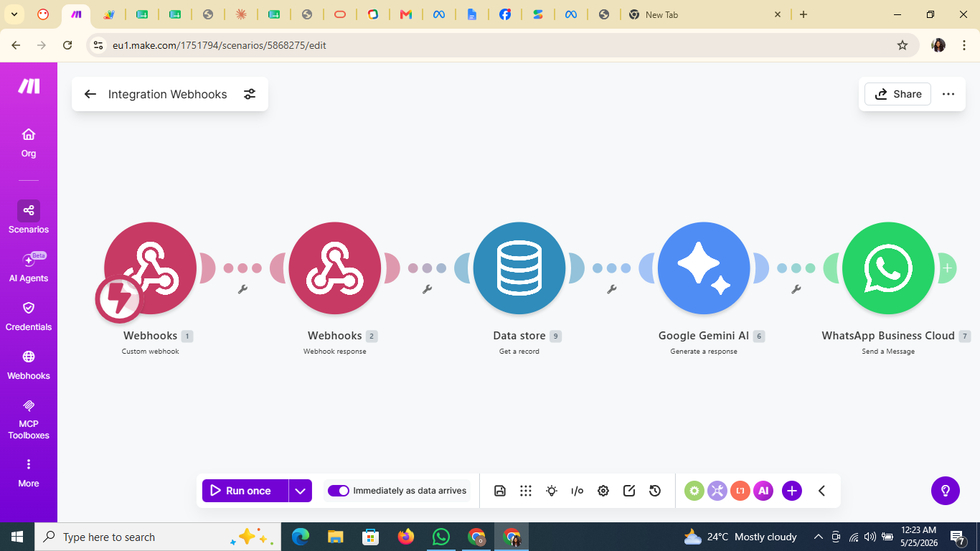Open the notes icon
Image resolution: width=980 pixels, height=551 pixels.
629,491
